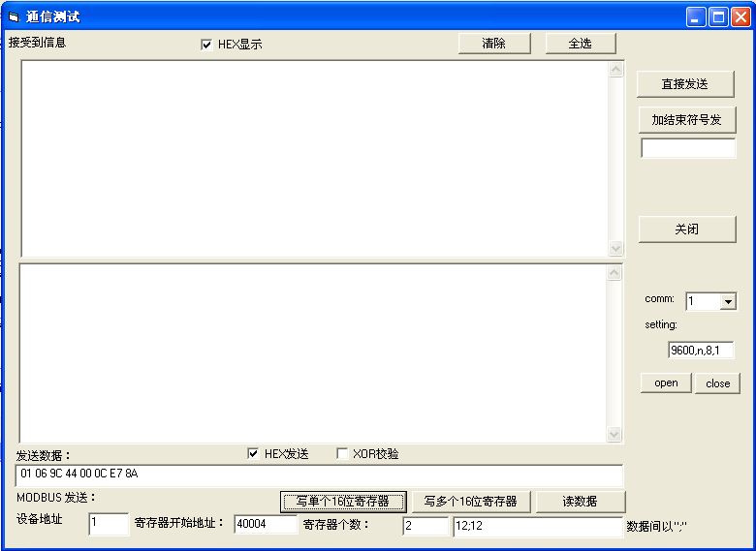Click the 清除 button

click(494, 44)
